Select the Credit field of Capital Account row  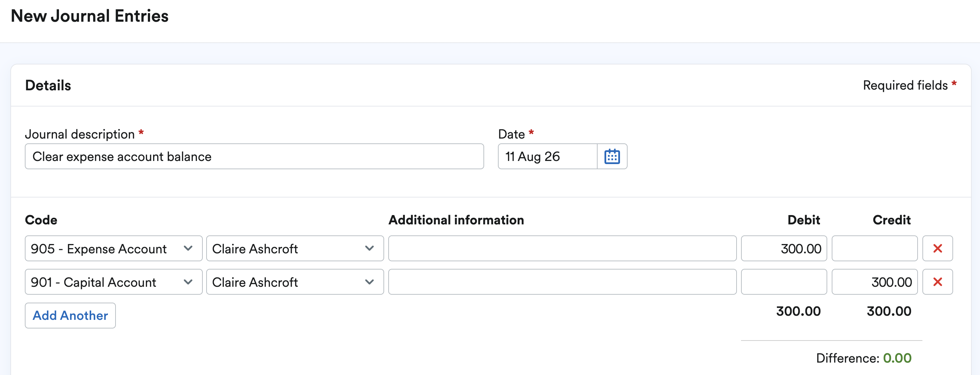pyautogui.click(x=874, y=282)
